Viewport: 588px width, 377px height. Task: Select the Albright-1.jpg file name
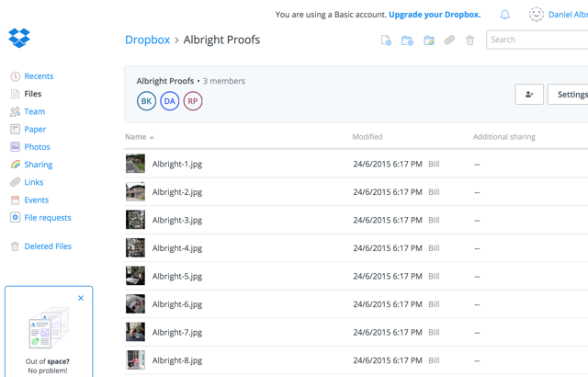click(177, 165)
